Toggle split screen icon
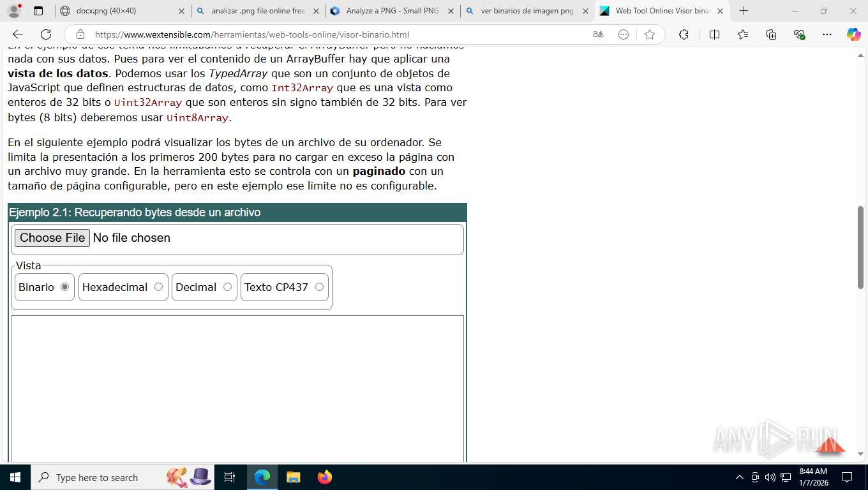This screenshot has width=868, height=490. pyautogui.click(x=714, y=34)
